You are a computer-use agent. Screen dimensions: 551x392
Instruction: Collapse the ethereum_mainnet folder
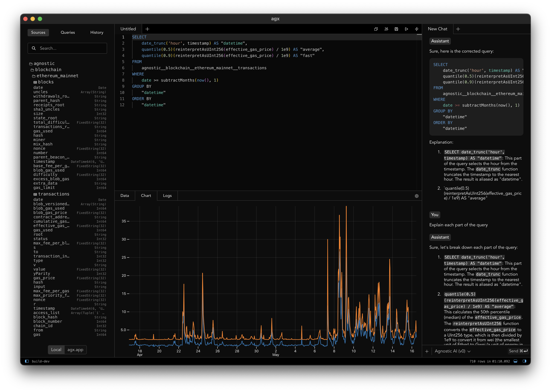(55, 76)
